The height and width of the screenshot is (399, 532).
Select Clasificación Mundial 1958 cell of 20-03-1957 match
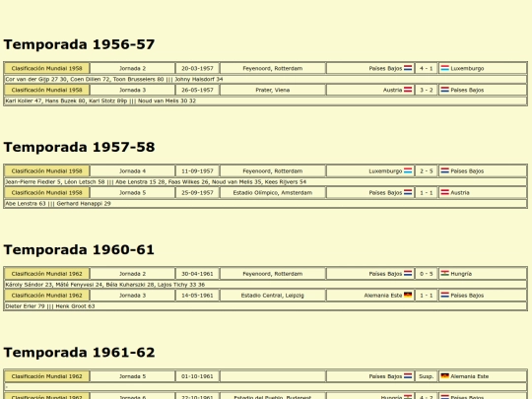47,68
